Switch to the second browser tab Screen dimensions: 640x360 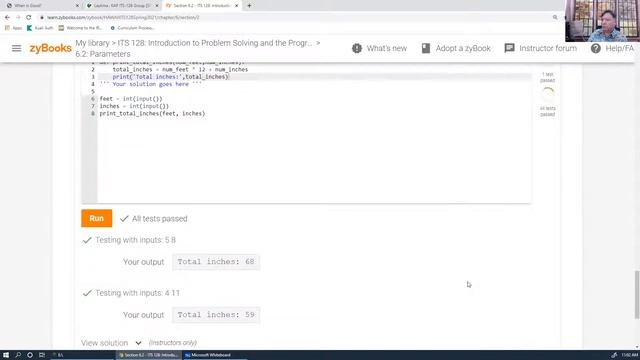(x=122, y=6)
